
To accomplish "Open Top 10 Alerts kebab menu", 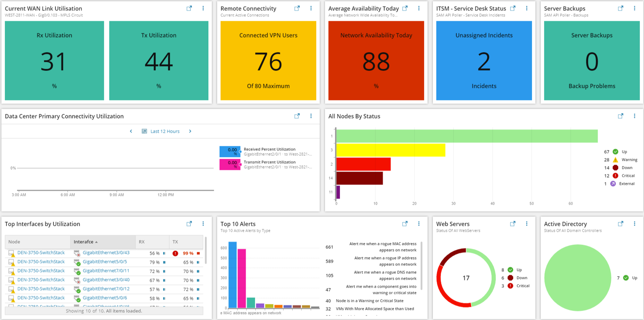I will pos(419,224).
